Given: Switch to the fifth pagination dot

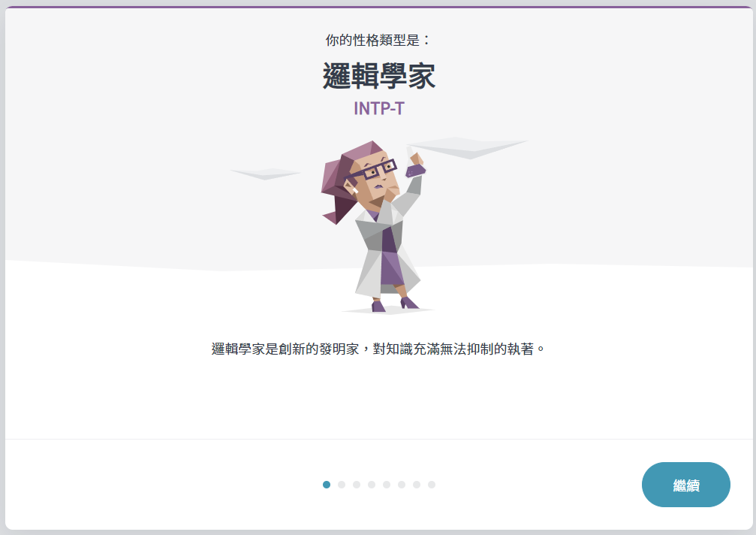Looking at the screenshot, I should point(387,485).
